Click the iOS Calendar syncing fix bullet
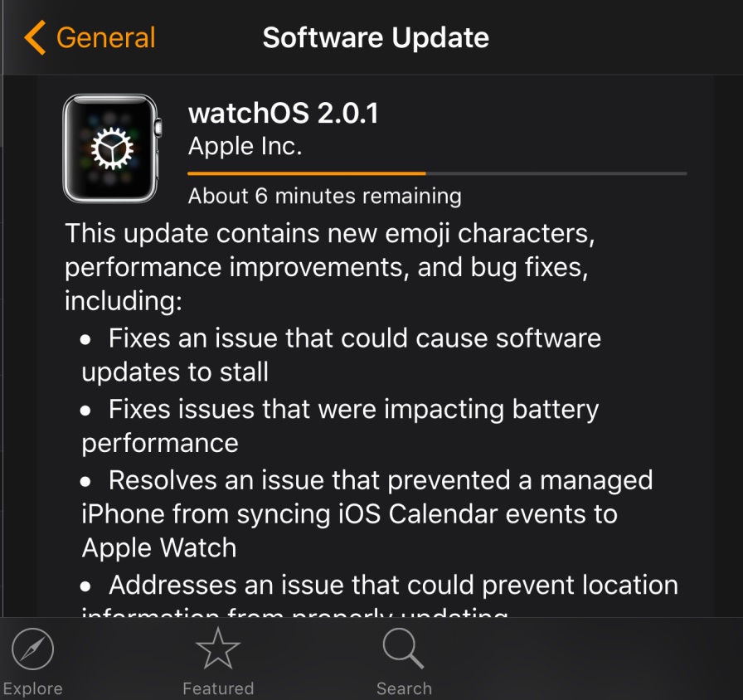Image resolution: width=743 pixels, height=700 pixels. click(367, 513)
